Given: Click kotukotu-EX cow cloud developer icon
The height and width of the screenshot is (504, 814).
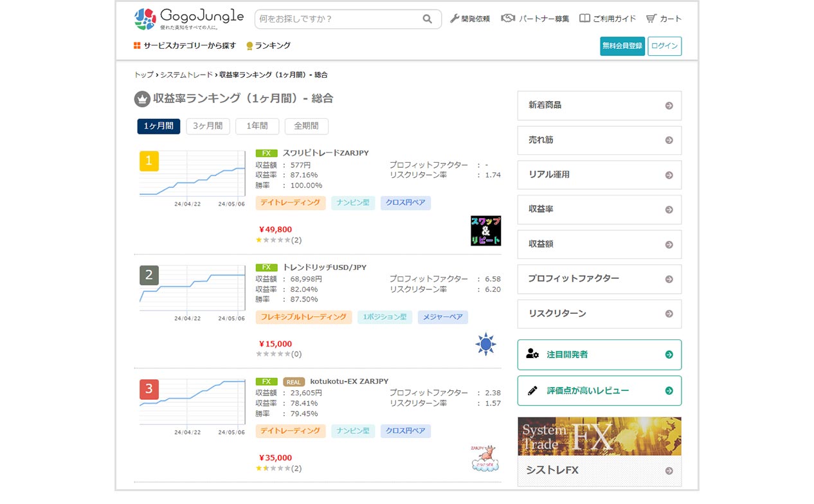Looking at the screenshot, I should point(485,458).
